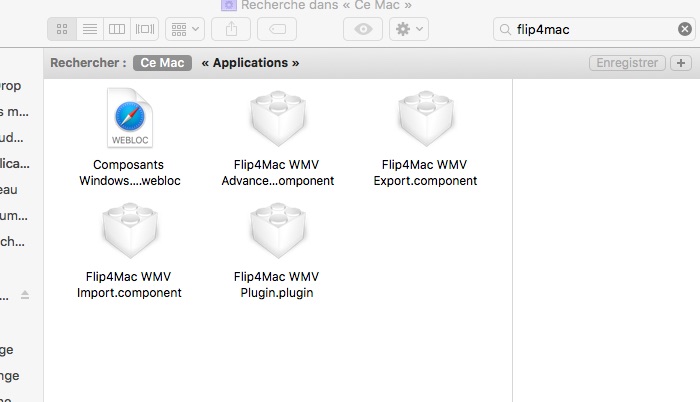Open the item arrangement dropdown

tap(185, 29)
